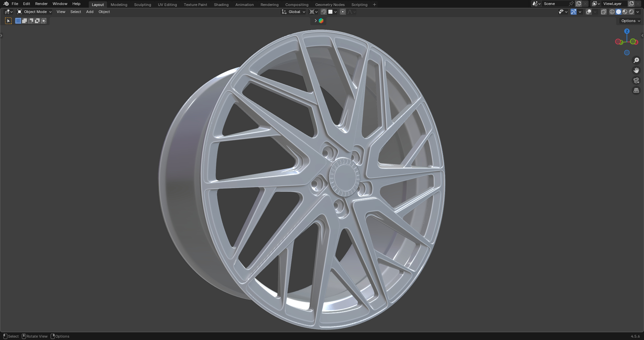Expand the hidden header region chevron
Viewport: 644px width, 340px height.
(315, 21)
